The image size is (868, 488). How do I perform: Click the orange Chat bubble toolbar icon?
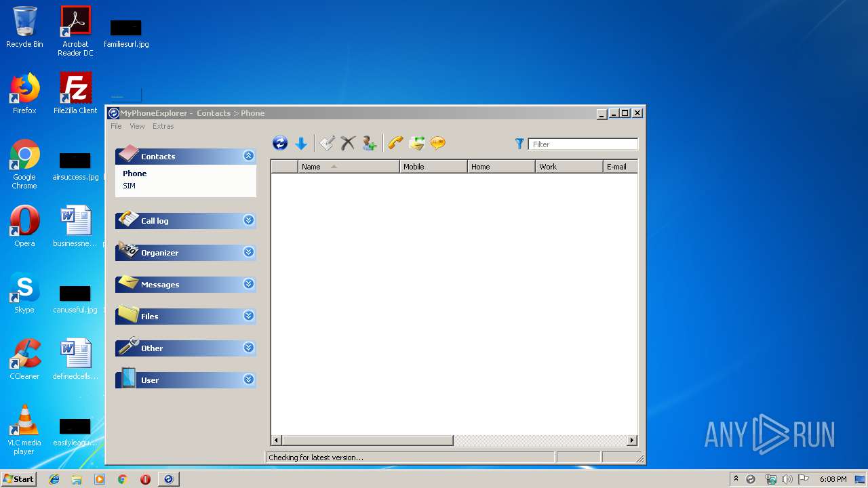coord(438,143)
